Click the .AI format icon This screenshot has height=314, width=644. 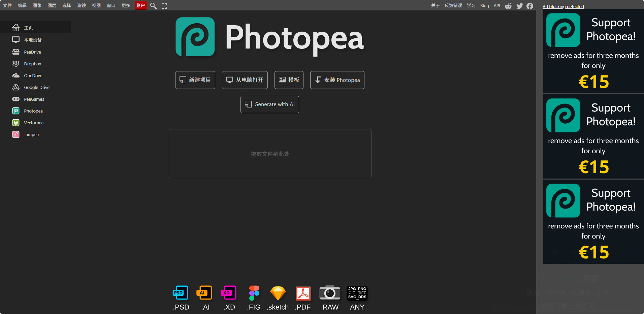[x=204, y=293]
